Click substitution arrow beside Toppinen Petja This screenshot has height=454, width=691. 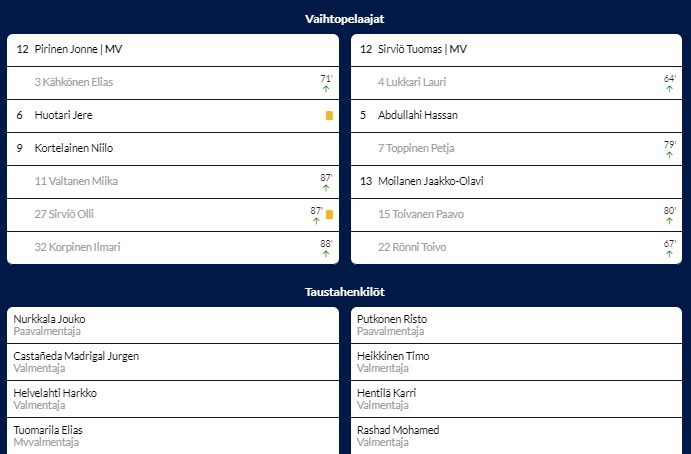click(669, 155)
